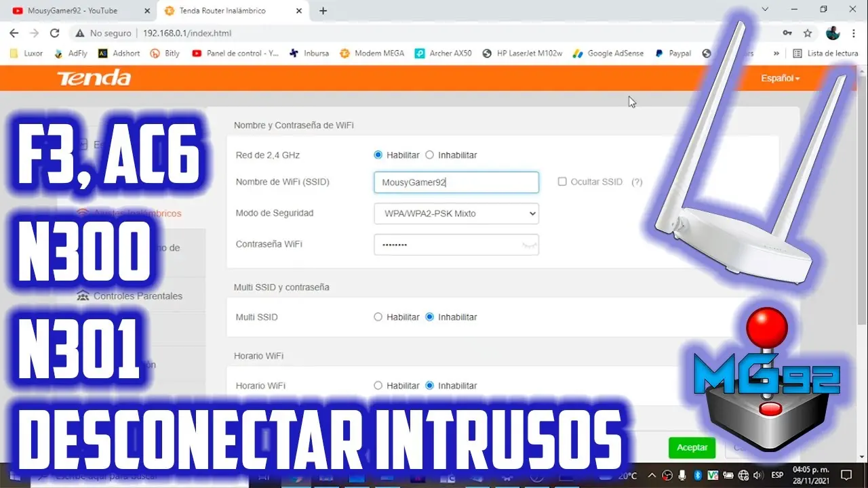The width and height of the screenshot is (868, 488).
Task: Click the address bar URL 192.168.0.1/index.html
Action: point(187,33)
